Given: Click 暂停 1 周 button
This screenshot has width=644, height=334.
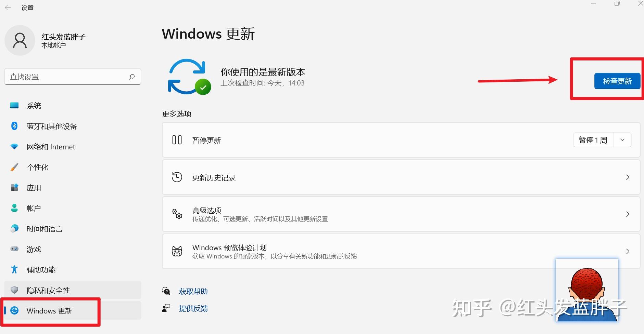Looking at the screenshot, I should click(593, 140).
